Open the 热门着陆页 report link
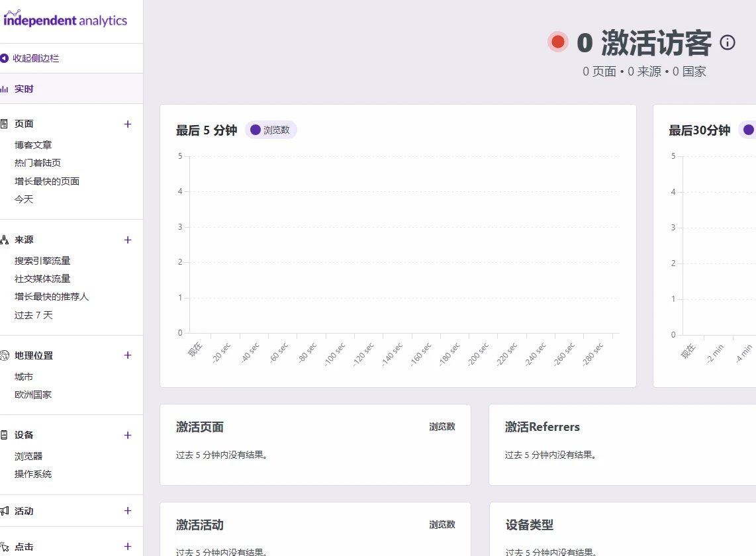756x556 pixels. 36,163
